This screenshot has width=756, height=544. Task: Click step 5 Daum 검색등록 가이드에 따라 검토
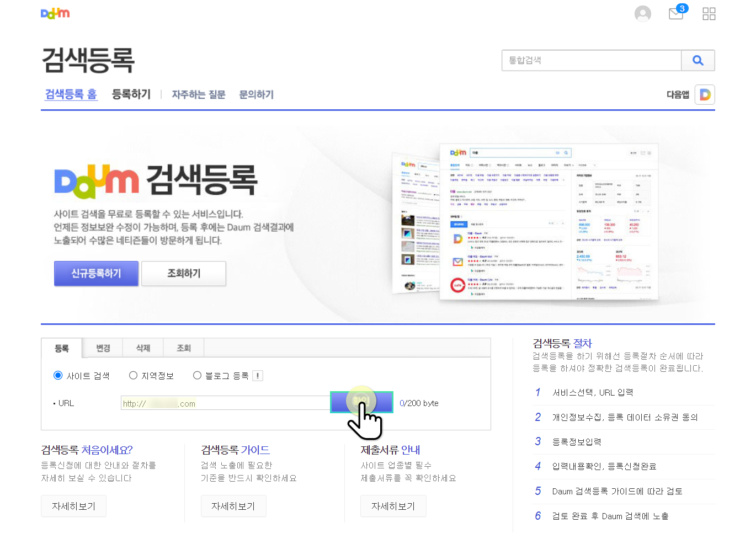617,491
